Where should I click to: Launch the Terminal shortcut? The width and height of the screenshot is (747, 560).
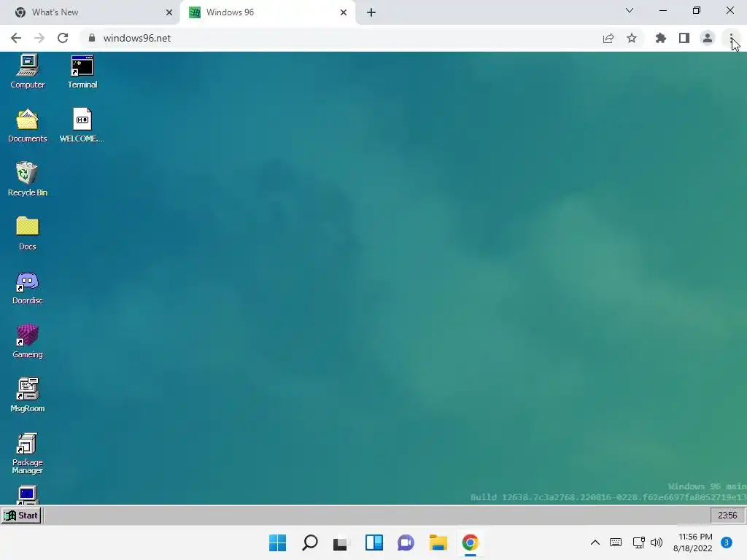[x=82, y=71]
